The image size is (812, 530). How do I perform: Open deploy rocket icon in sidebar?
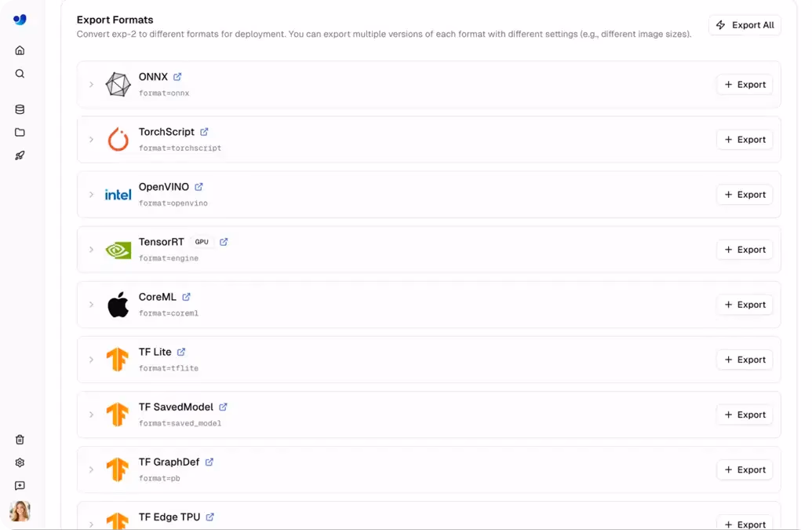pyautogui.click(x=20, y=155)
